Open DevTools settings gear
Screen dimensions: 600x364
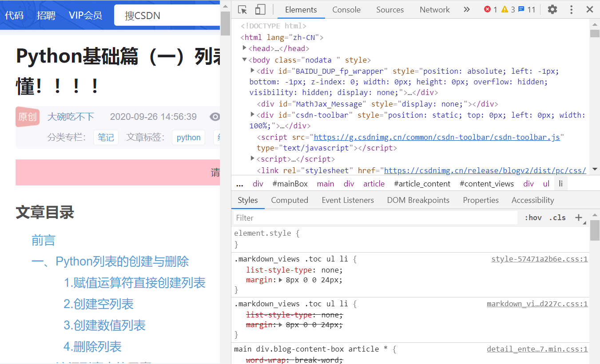click(552, 9)
